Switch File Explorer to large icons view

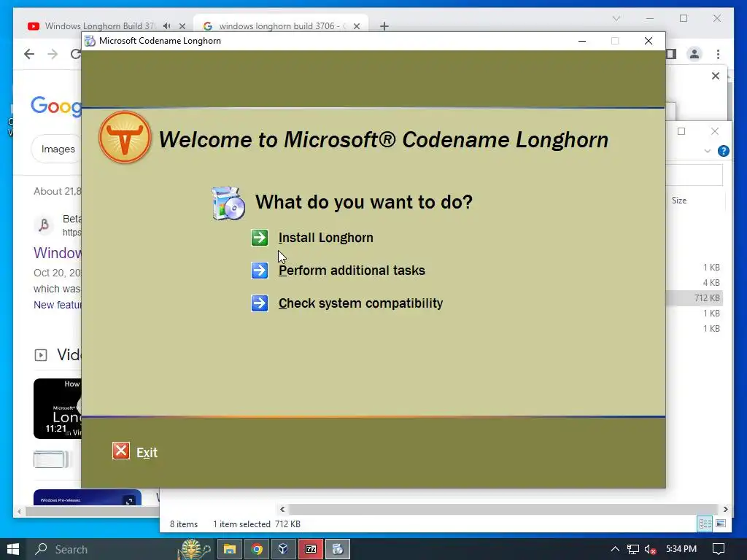pos(721,524)
